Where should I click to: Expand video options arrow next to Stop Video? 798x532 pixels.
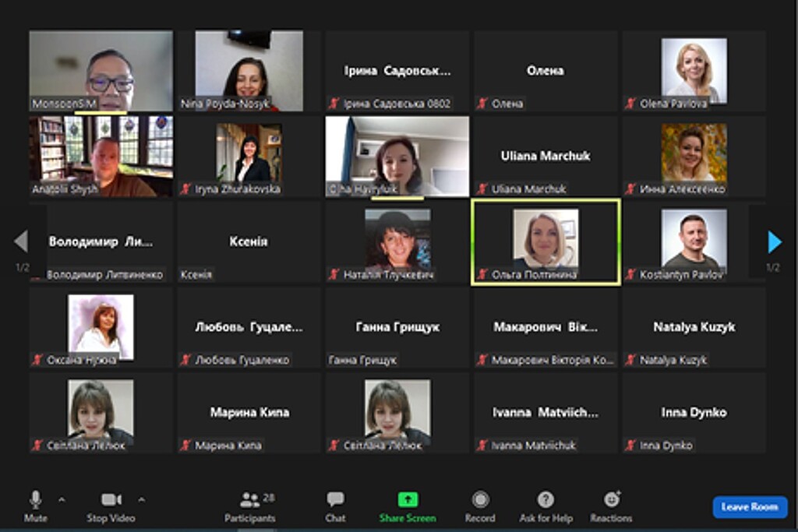click(x=141, y=499)
